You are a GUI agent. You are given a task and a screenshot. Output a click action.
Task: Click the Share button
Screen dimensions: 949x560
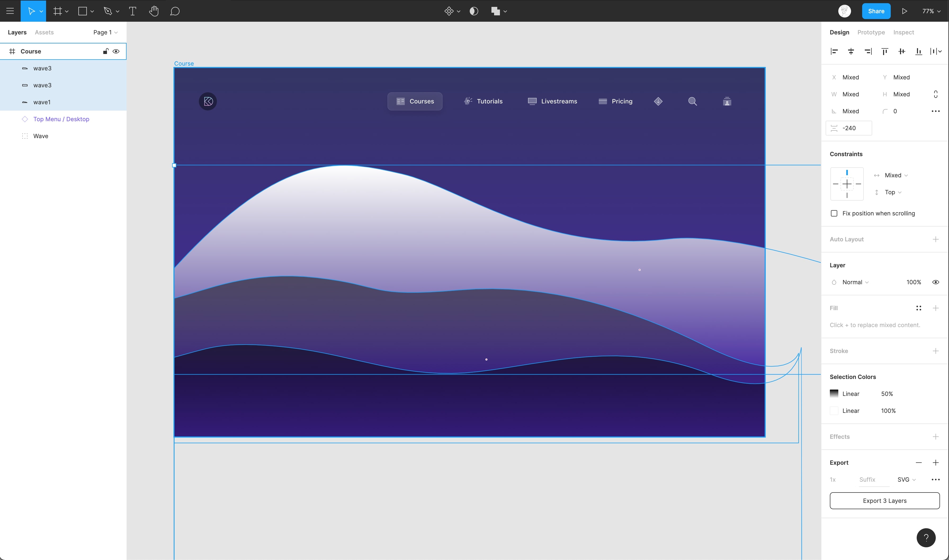coord(876,11)
